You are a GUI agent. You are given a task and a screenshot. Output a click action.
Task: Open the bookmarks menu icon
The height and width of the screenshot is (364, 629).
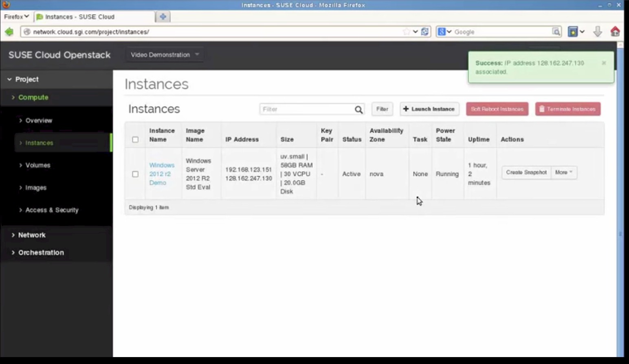pyautogui.click(x=573, y=31)
